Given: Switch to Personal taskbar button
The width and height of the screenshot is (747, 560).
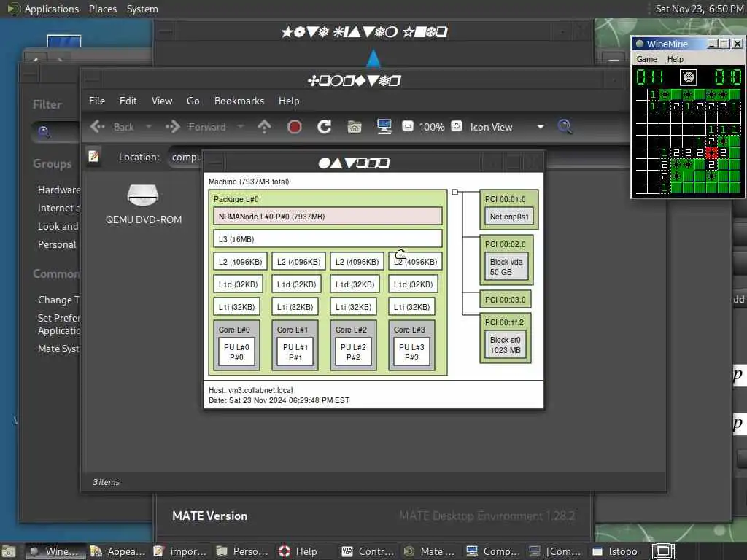Looking at the screenshot, I should tap(242, 551).
